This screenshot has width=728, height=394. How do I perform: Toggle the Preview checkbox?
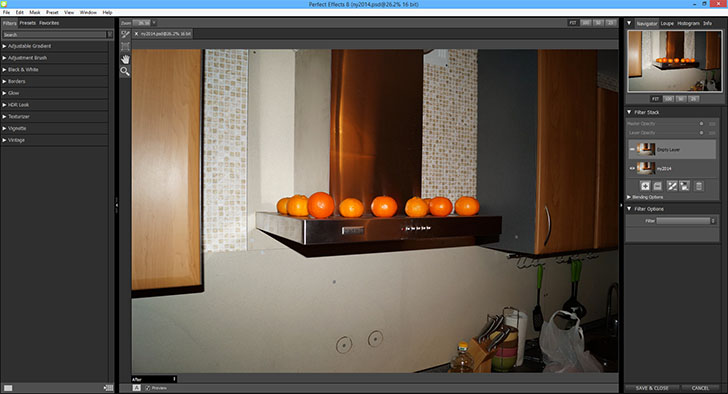click(x=148, y=388)
